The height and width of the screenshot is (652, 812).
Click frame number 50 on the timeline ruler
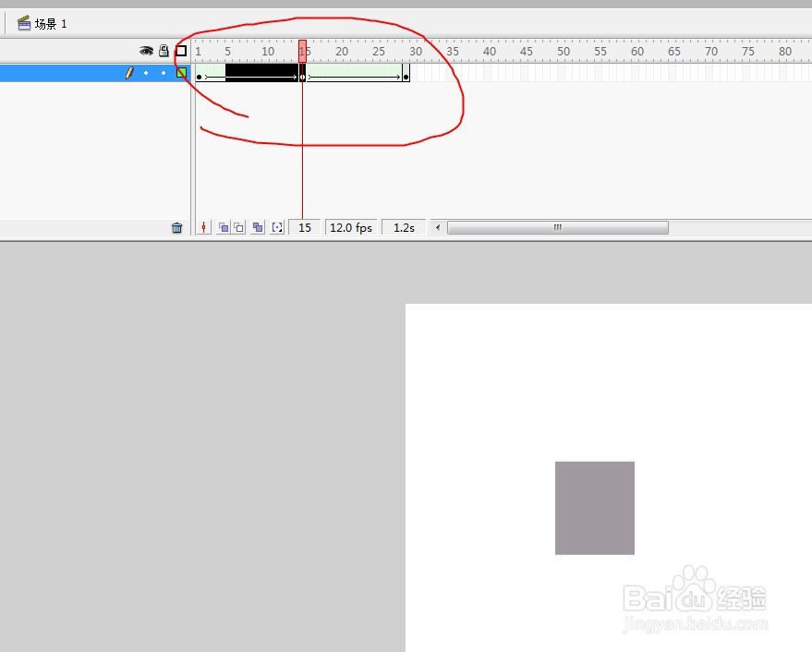564,52
